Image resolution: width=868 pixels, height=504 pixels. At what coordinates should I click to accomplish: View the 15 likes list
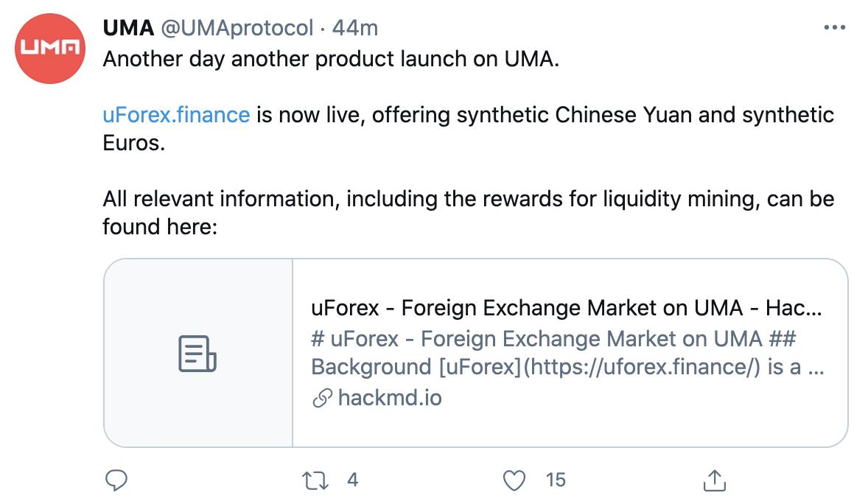[556, 480]
